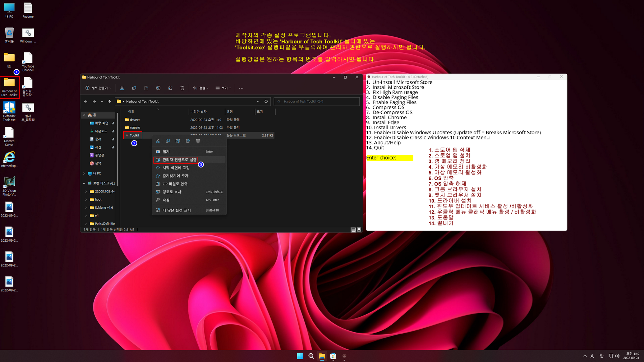
Task: Open the 새로 만들기 (New) dropdown
Action: (x=98, y=88)
